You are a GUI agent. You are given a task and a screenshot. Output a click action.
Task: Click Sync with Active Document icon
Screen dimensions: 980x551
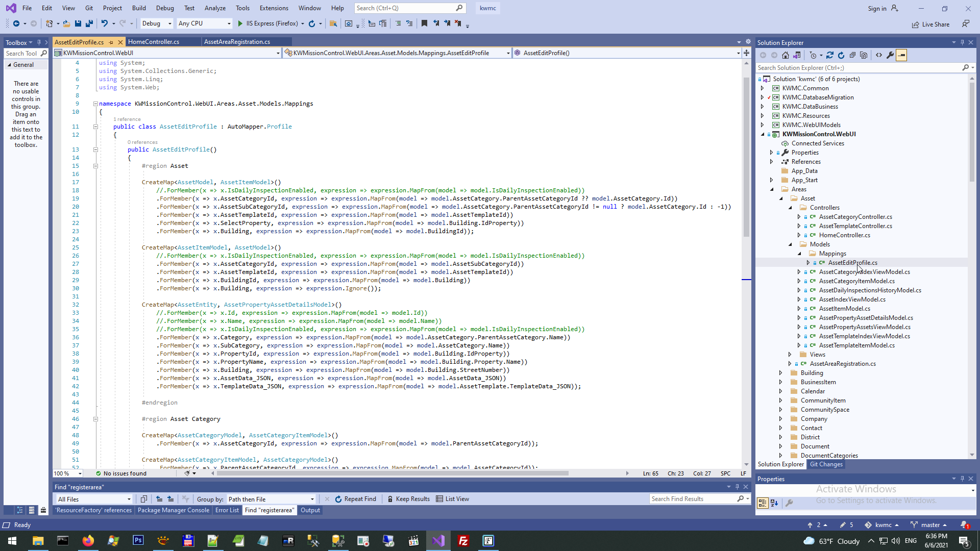[830, 55]
